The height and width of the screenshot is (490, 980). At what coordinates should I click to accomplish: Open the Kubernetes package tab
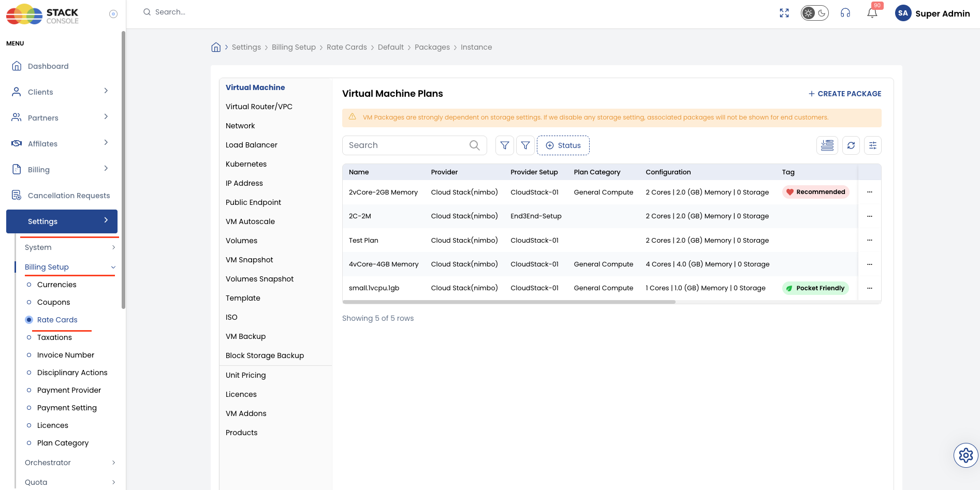246,164
